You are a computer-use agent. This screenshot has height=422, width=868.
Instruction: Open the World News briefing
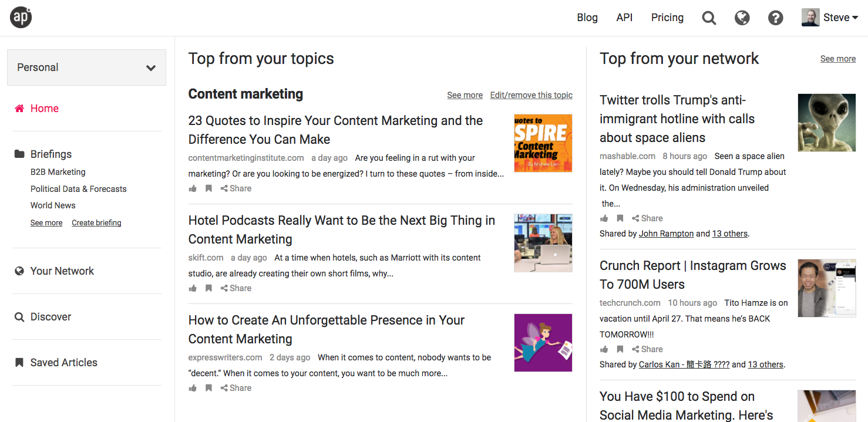53,205
